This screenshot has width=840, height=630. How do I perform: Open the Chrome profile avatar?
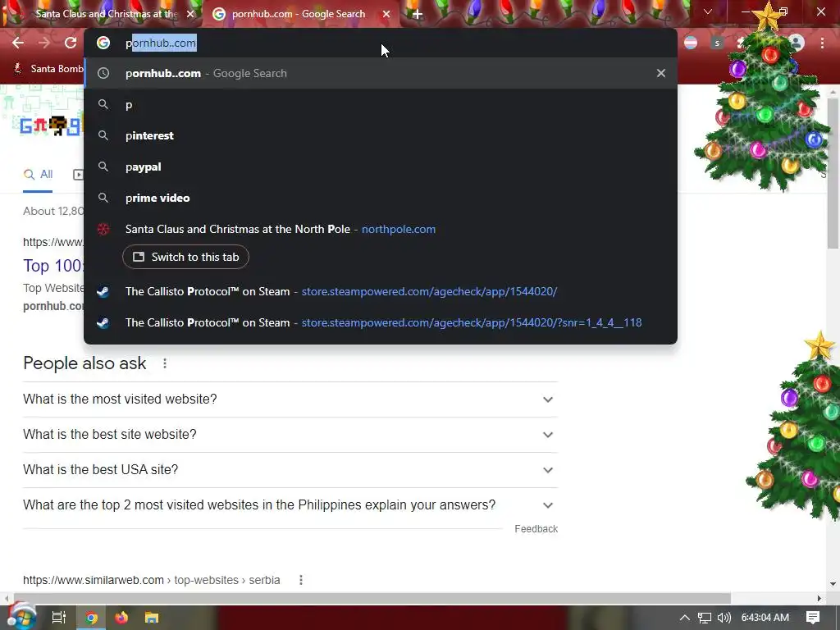[x=796, y=43]
